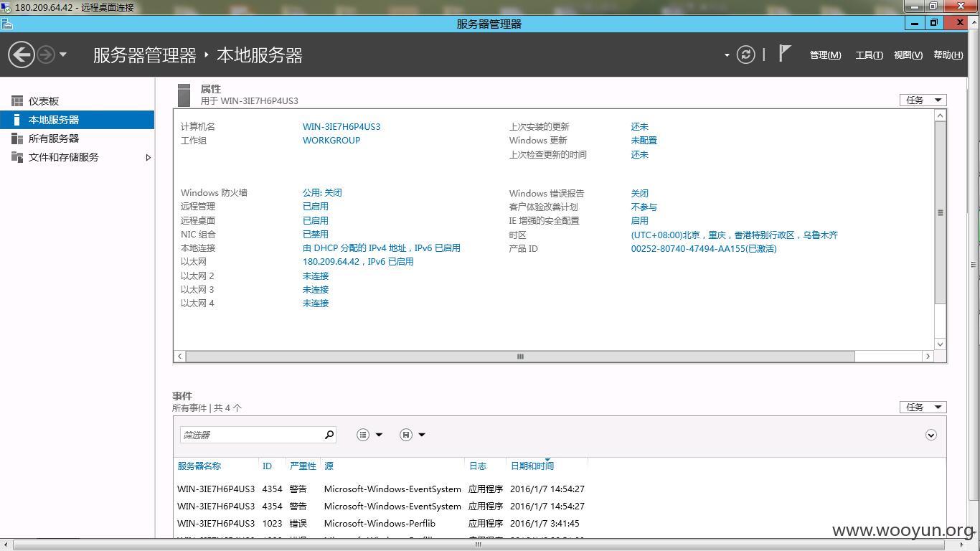Click 以太网 2 未连接 link
This screenshot has width=980, height=551.
pyautogui.click(x=316, y=275)
